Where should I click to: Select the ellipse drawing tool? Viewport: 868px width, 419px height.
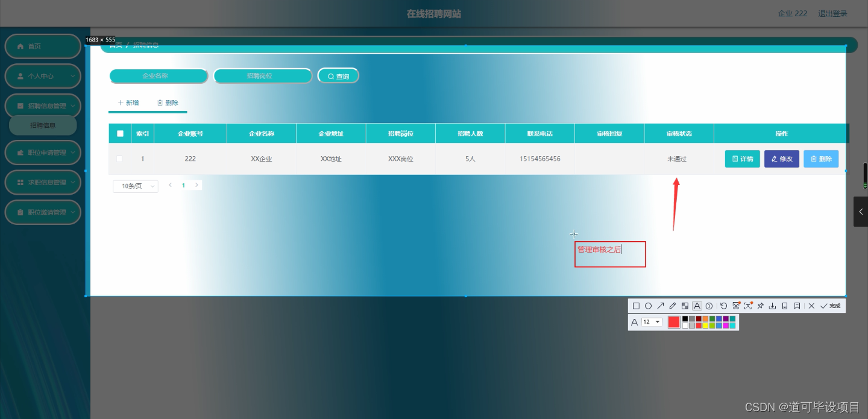click(x=648, y=306)
